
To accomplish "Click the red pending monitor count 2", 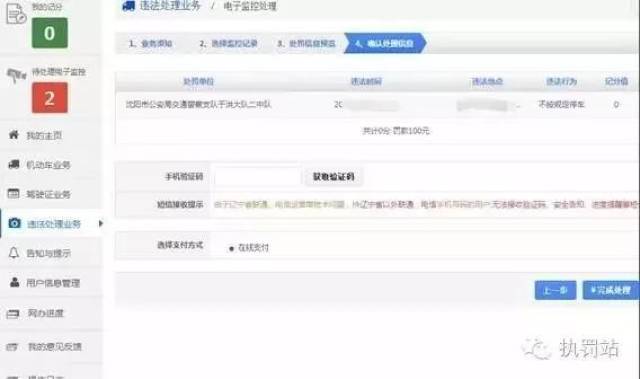I will 50,98.
